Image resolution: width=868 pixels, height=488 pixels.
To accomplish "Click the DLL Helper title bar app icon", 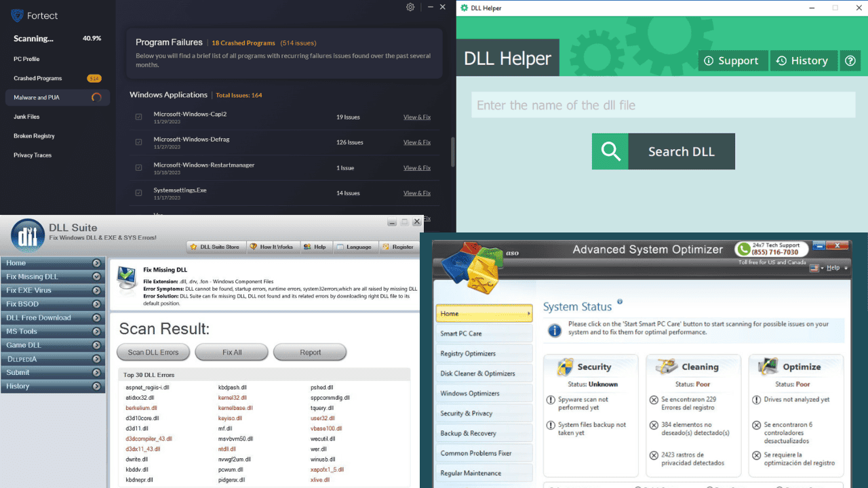I will pos(465,7).
